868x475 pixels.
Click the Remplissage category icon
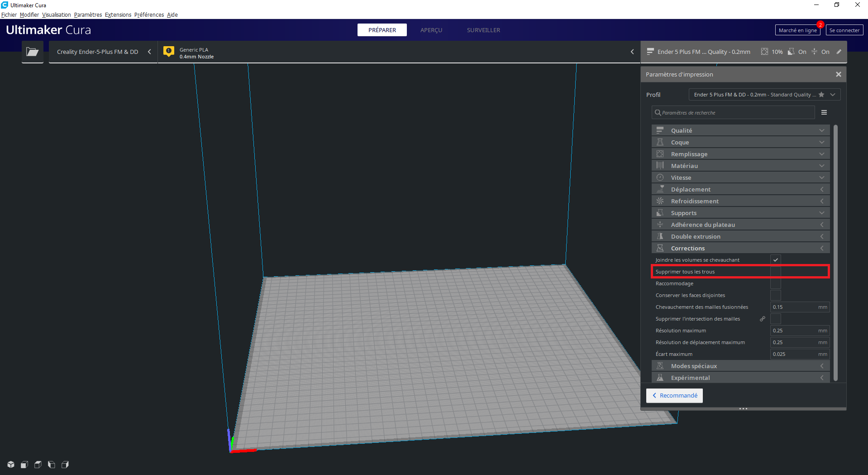coord(660,154)
